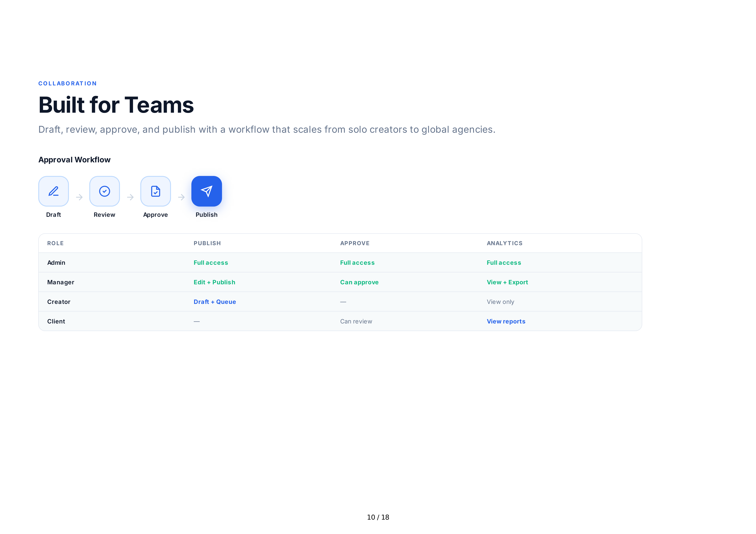This screenshot has height=534, width=756.
Task: Click Creator's Approve dash cell
Action: pos(343,302)
